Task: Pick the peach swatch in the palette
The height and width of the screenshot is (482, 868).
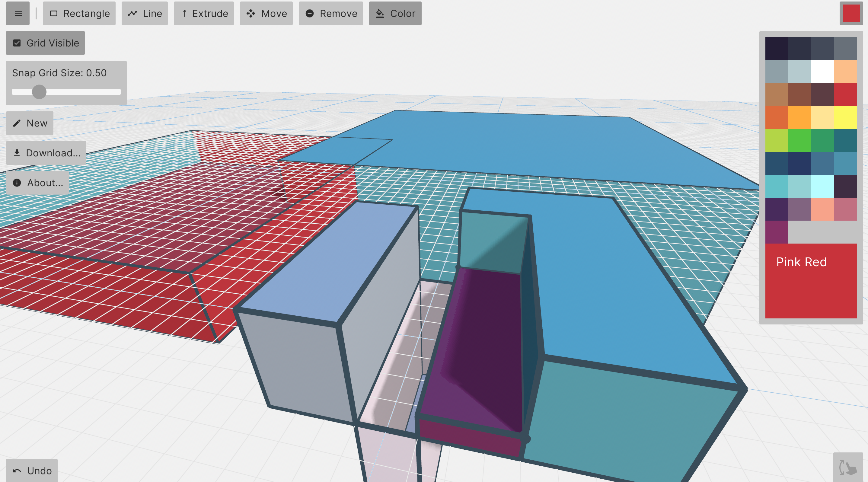Action: pyautogui.click(x=845, y=72)
